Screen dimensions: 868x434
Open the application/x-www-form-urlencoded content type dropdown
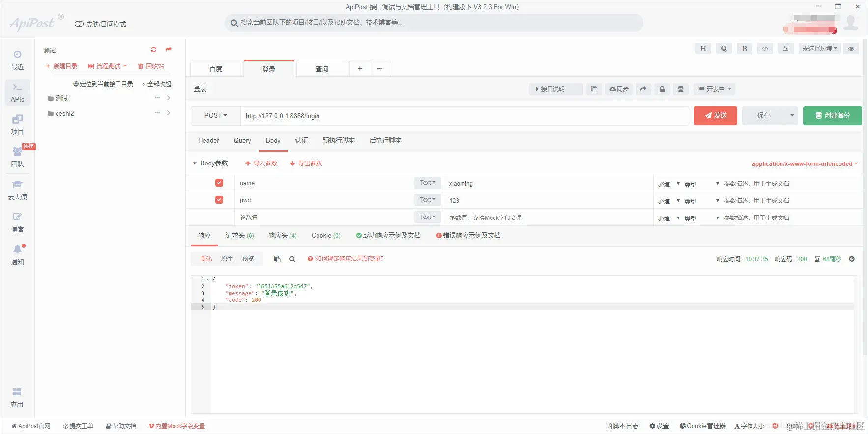(805, 164)
